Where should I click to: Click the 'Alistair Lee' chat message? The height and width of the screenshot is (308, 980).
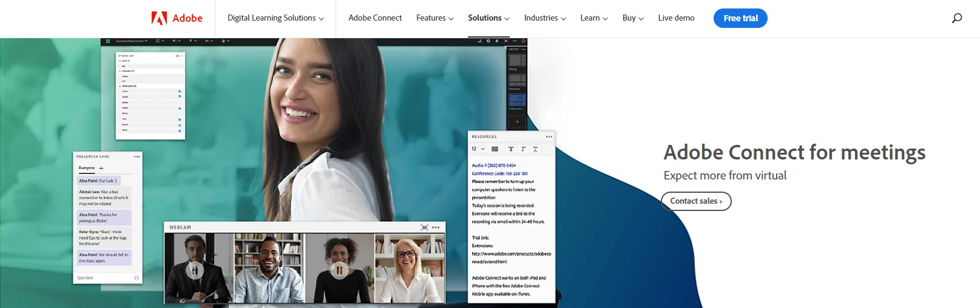click(x=104, y=198)
